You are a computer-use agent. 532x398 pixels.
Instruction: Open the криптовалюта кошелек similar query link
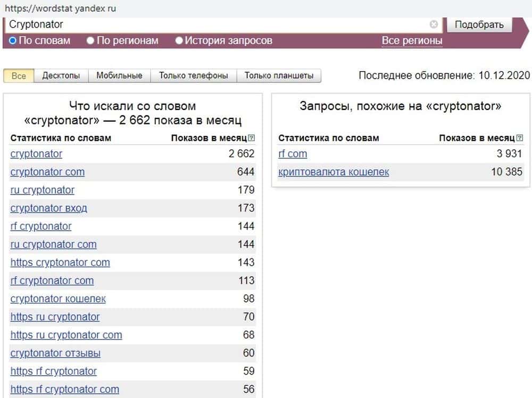334,172
